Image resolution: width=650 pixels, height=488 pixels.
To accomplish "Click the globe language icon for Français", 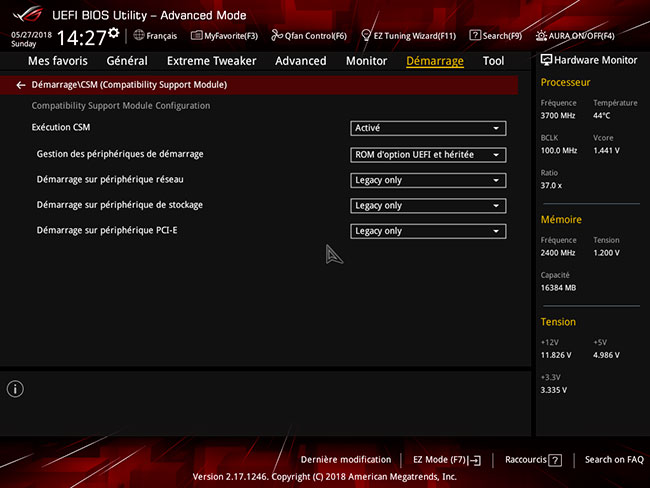I will (138, 35).
